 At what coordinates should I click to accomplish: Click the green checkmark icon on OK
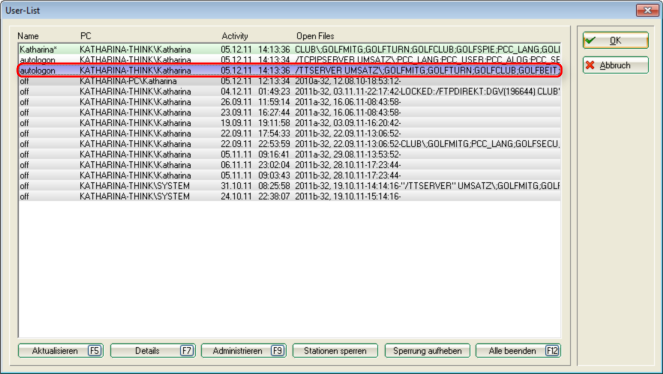(x=590, y=41)
